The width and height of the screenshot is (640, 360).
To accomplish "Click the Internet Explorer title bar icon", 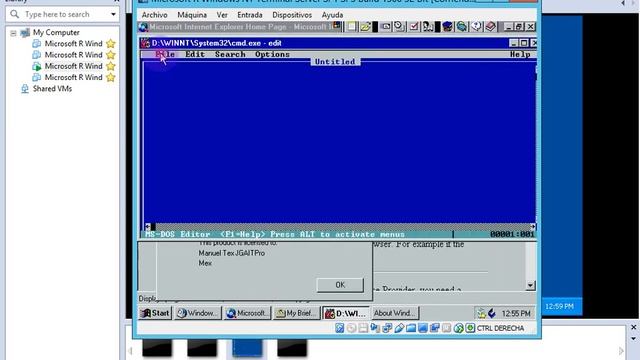I will tap(143, 27).
